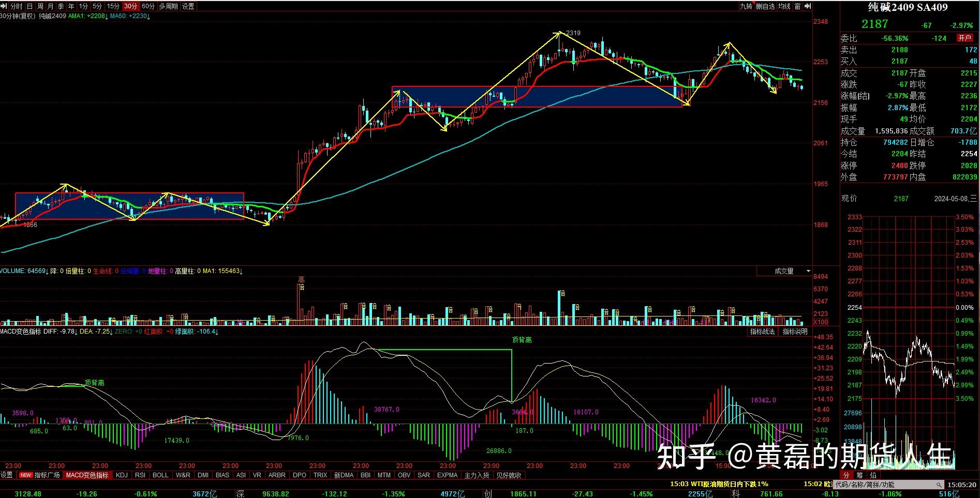Select the MACD变色指标 tab
Screen dimensions: 980x498
pos(87,475)
